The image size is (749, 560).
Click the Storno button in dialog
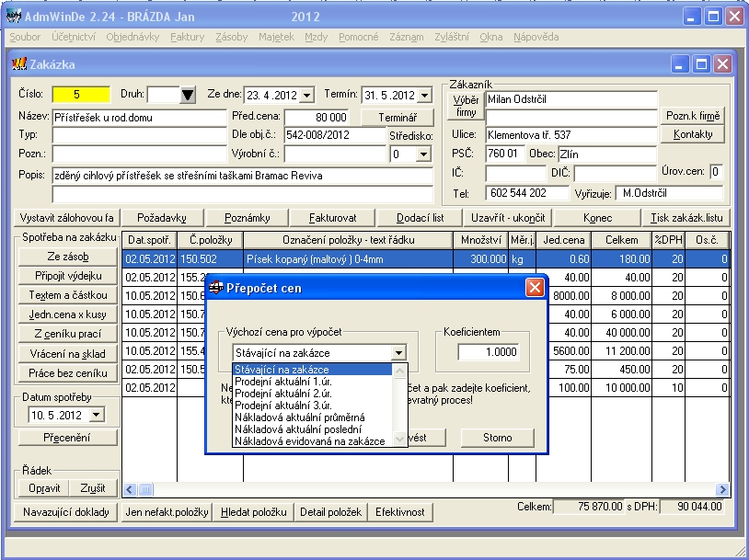[497, 438]
